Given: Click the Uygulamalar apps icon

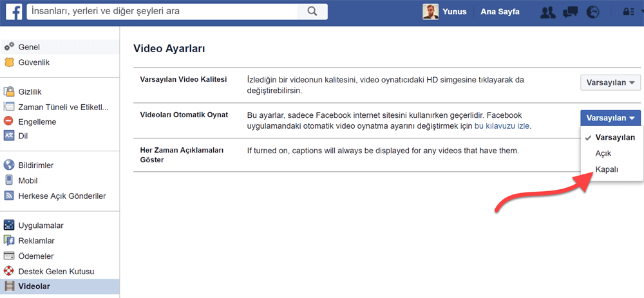Looking at the screenshot, I should [x=9, y=225].
